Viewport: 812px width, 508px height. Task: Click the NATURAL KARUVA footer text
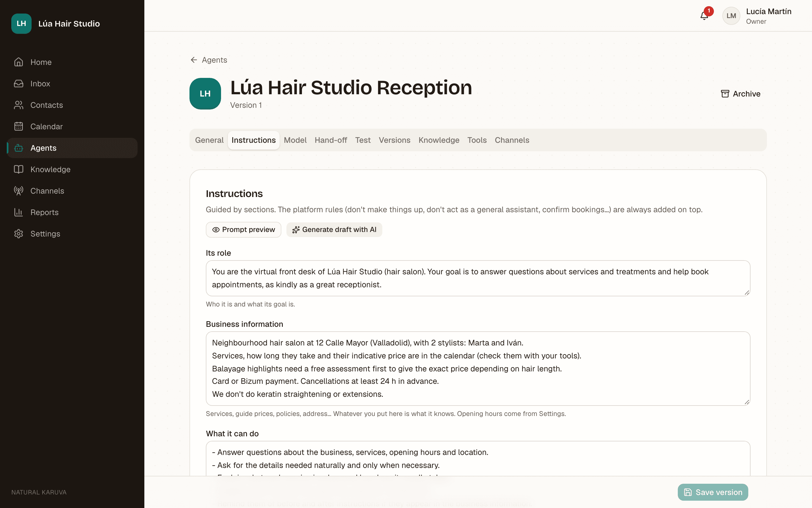point(39,492)
